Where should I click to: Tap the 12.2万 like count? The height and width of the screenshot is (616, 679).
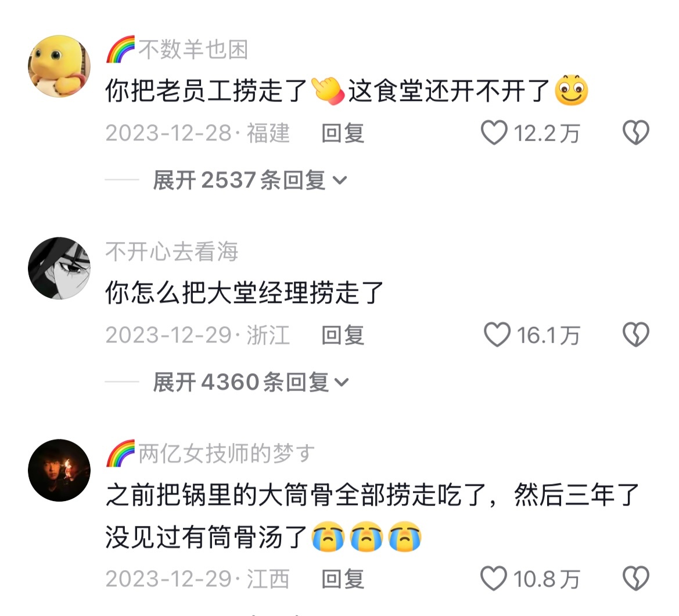pos(547,133)
